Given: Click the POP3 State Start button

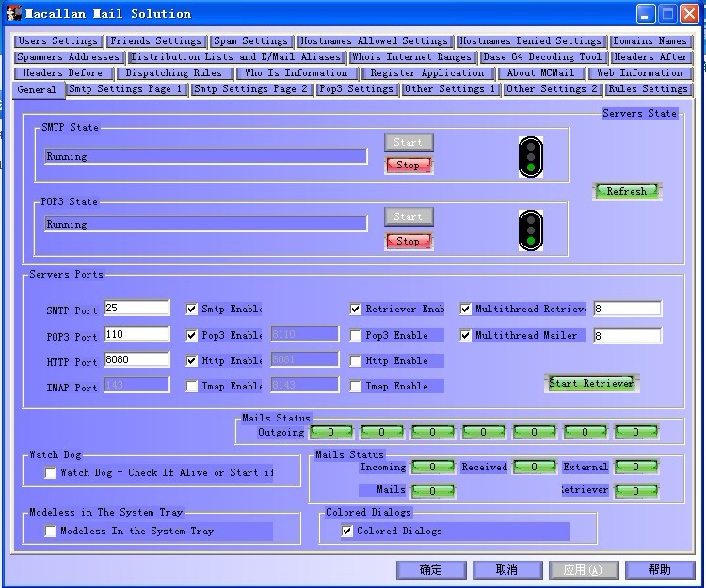Looking at the screenshot, I should (x=409, y=216).
